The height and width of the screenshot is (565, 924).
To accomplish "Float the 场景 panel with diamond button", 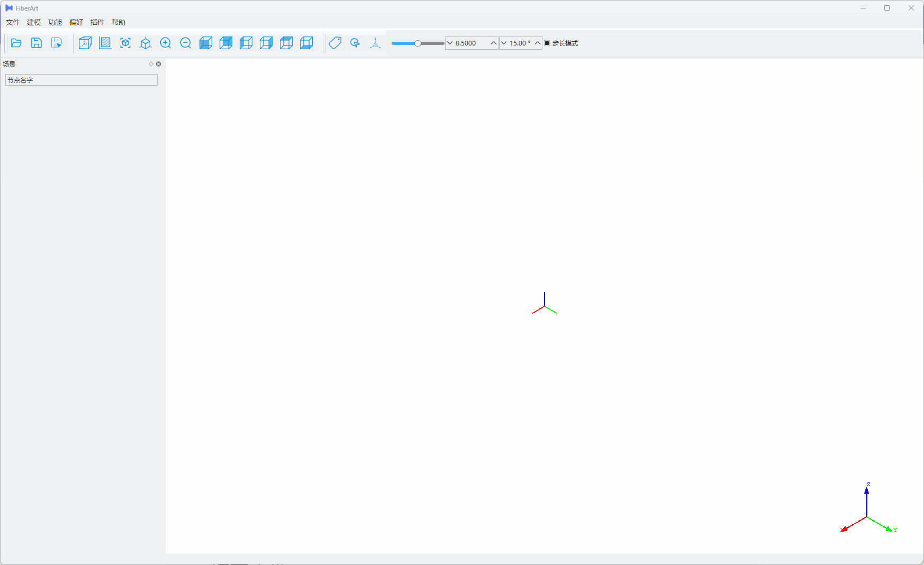I will pyautogui.click(x=151, y=64).
